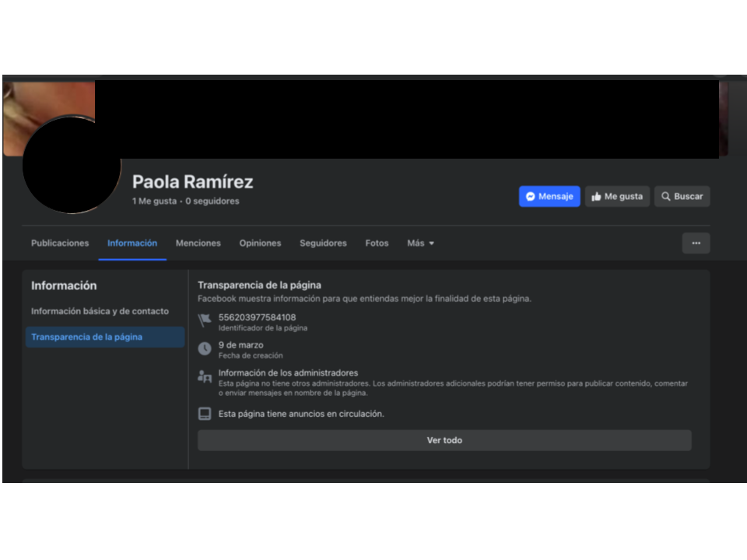This screenshot has height=560, width=747.
Task: View the Seguidores tab
Action: (x=323, y=243)
